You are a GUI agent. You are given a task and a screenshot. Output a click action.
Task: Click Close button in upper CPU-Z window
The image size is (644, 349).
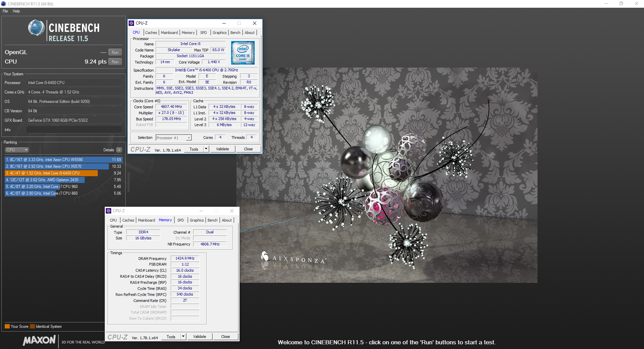[248, 149]
